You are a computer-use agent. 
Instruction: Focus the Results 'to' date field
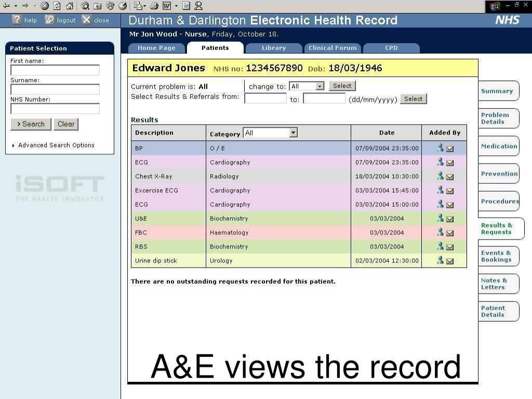point(324,98)
